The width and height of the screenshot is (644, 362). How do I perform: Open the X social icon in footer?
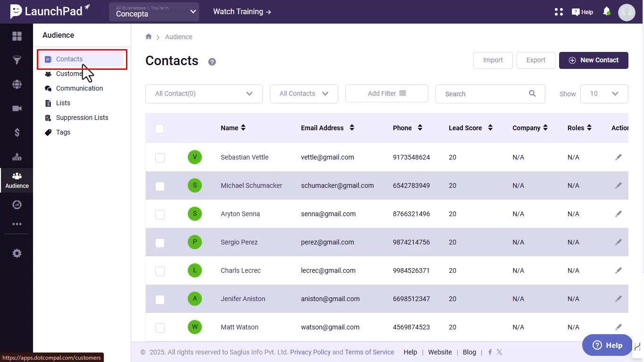click(499, 352)
